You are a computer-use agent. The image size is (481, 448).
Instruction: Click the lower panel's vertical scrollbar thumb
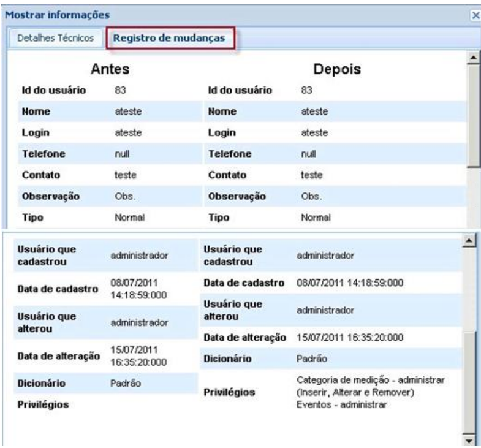point(472,380)
